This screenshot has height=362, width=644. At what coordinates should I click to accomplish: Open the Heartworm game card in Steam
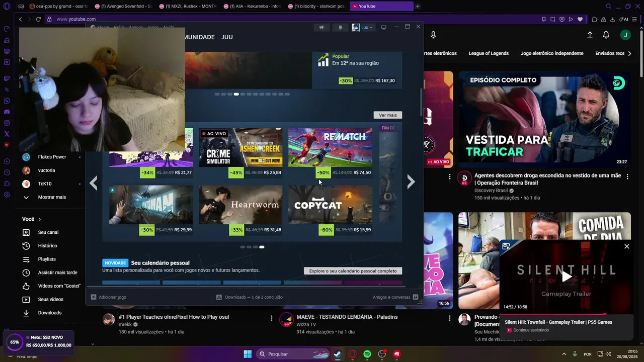click(x=240, y=210)
